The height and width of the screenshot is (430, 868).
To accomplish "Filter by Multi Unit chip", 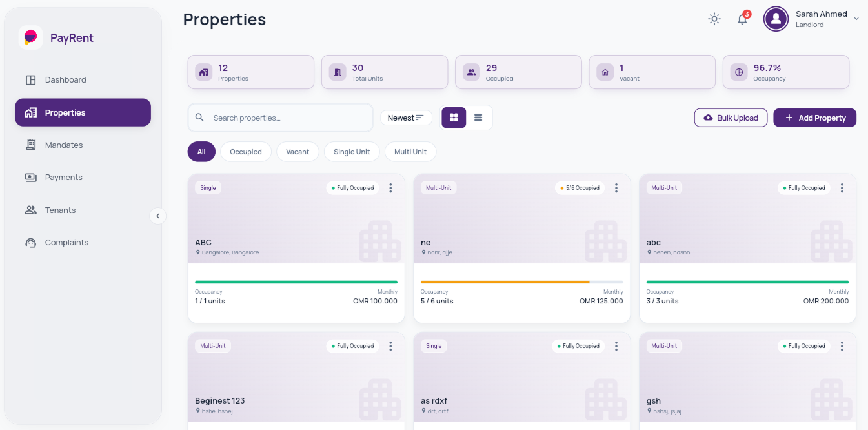I will [410, 152].
